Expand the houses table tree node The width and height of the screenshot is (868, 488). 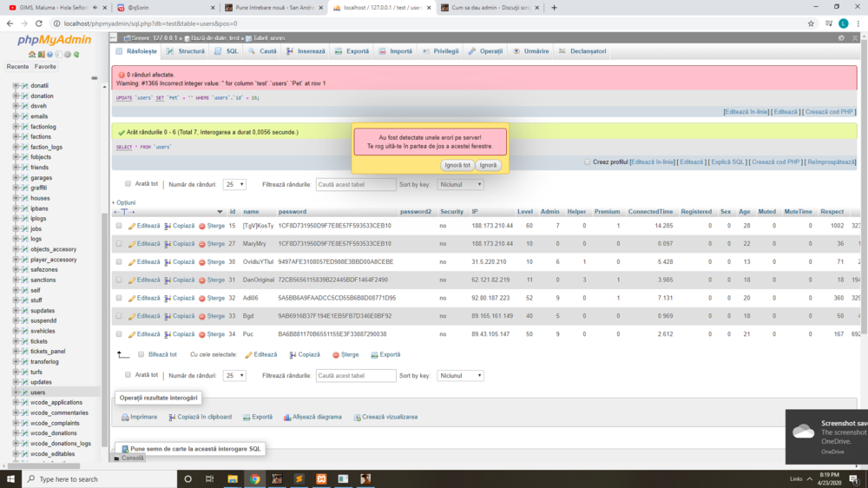(x=16, y=198)
